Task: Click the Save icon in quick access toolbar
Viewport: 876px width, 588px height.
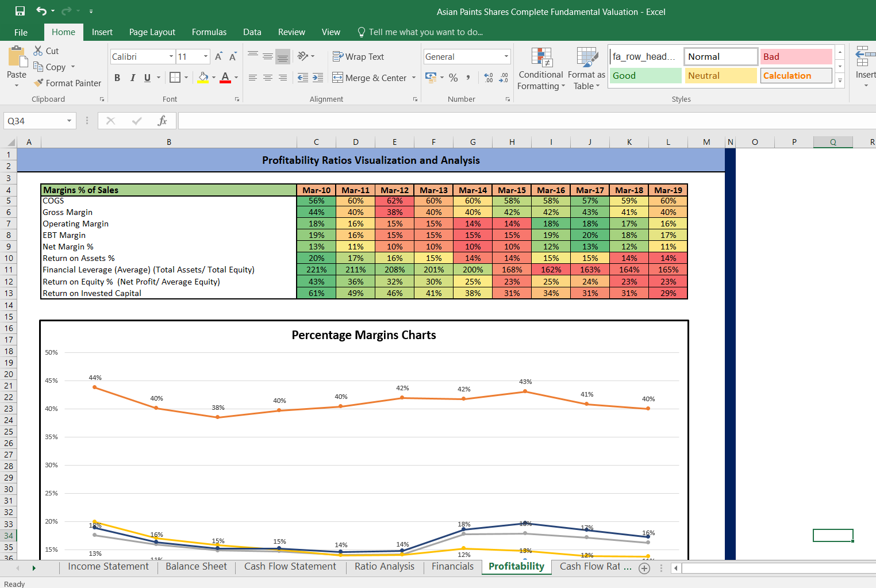Action: pyautogui.click(x=20, y=11)
